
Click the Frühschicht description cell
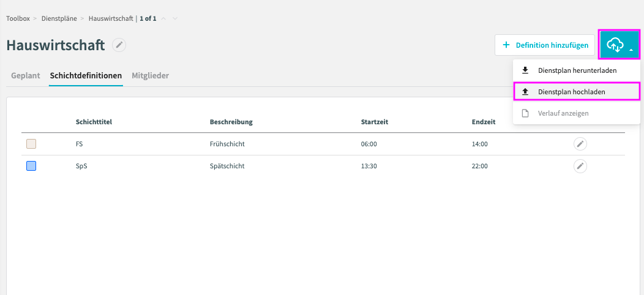pyautogui.click(x=227, y=144)
